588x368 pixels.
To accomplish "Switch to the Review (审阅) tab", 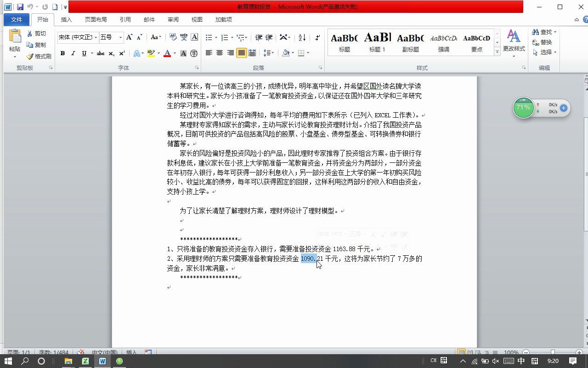I will pyautogui.click(x=173, y=19).
